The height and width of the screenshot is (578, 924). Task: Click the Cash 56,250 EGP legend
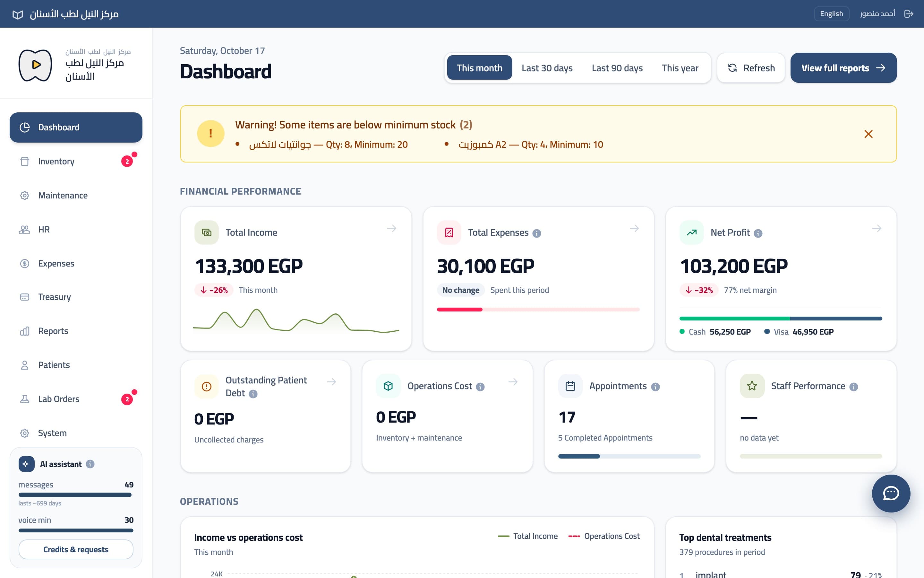[x=715, y=332]
